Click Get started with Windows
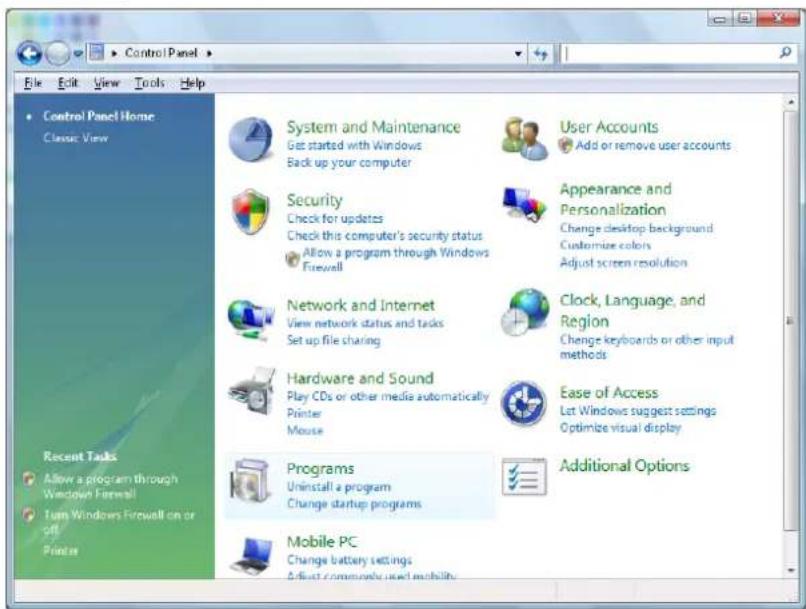 pos(354,145)
